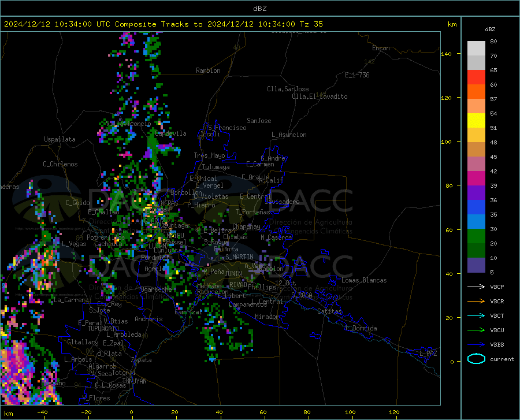Click the cyan VBCT arrow legend icon
Screen dimensions: 520x420
[x=476, y=315]
